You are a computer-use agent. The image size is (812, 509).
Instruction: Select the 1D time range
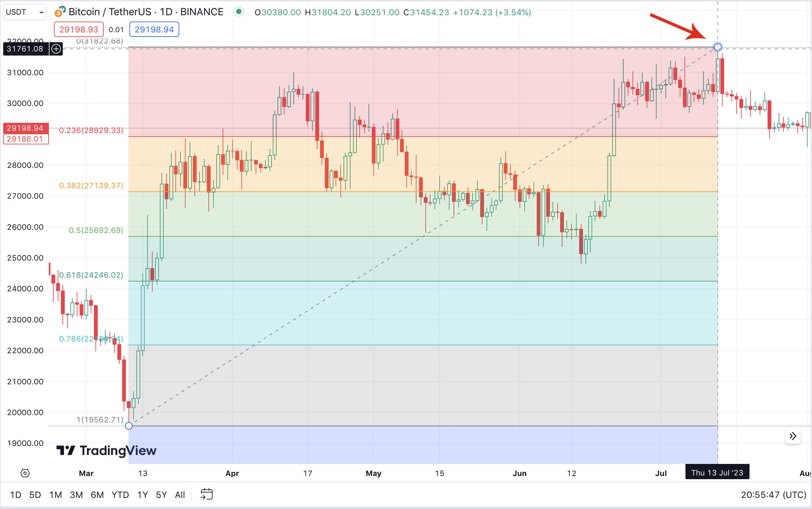(16, 494)
